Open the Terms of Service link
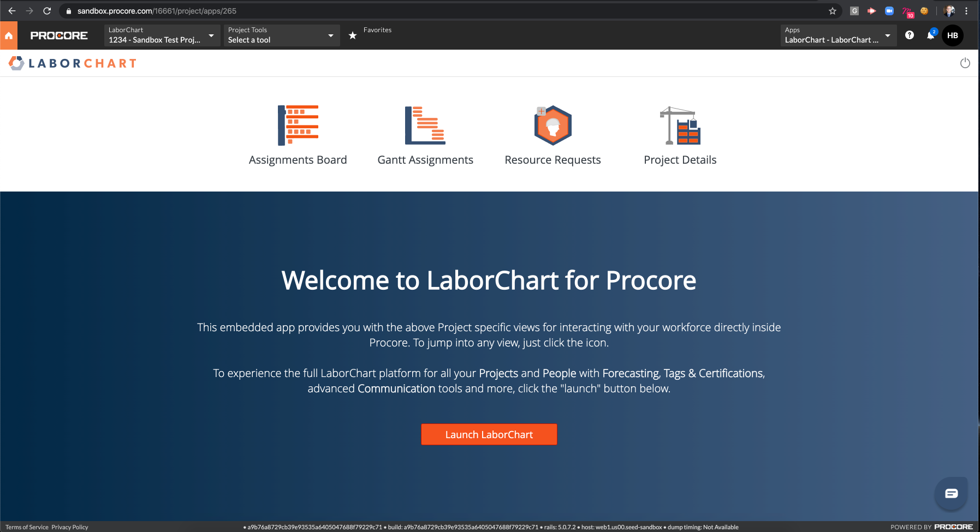 pos(27,527)
